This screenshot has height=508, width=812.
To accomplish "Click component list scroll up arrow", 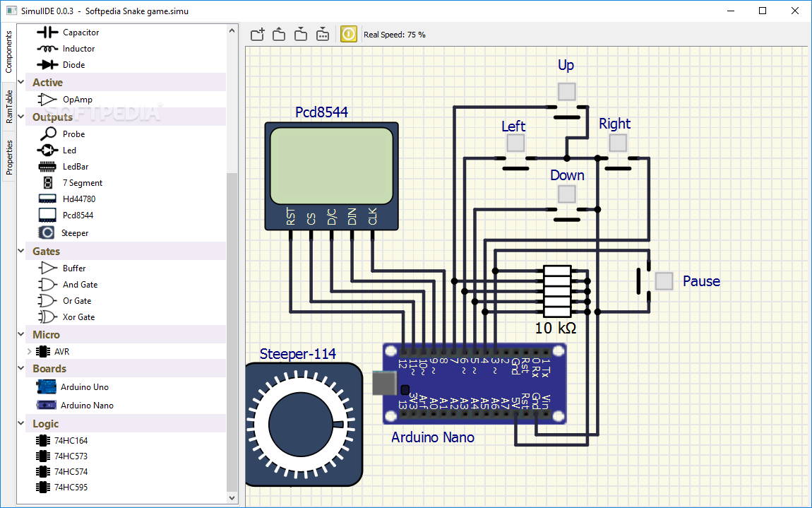I will (232, 31).
